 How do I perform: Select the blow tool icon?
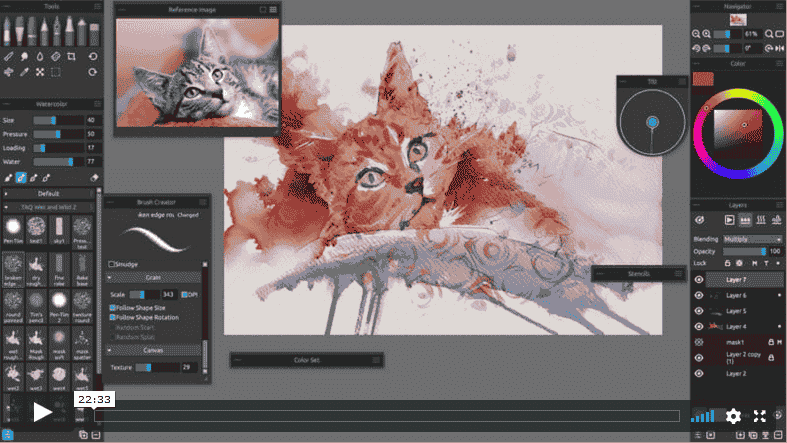[9, 72]
